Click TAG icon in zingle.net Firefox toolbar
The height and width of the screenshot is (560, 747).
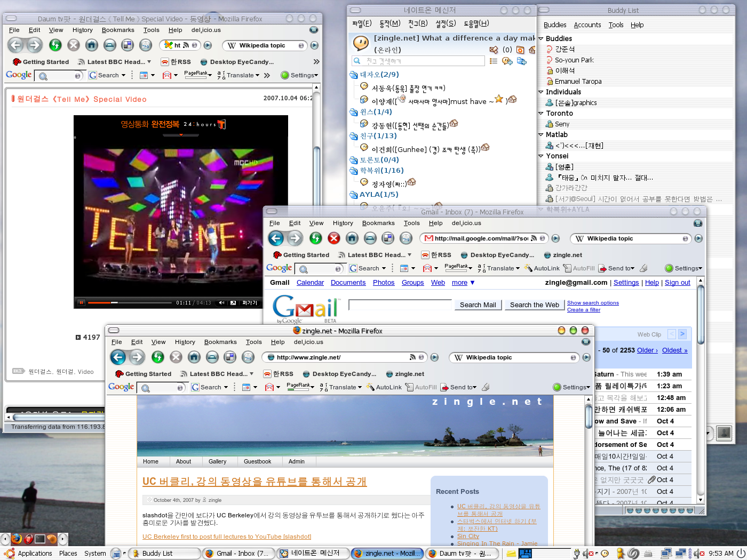248,357
